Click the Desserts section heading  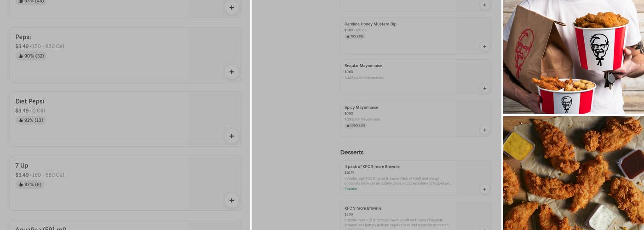click(x=352, y=152)
